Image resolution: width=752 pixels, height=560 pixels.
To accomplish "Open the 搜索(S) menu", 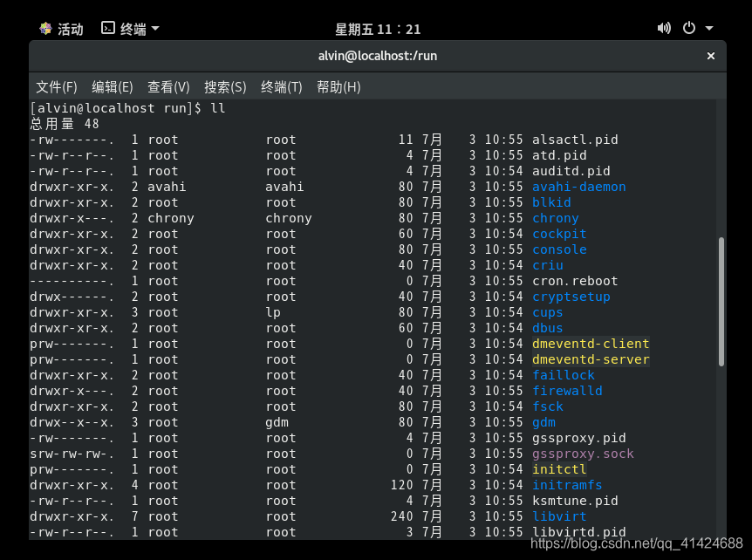I will coord(225,87).
